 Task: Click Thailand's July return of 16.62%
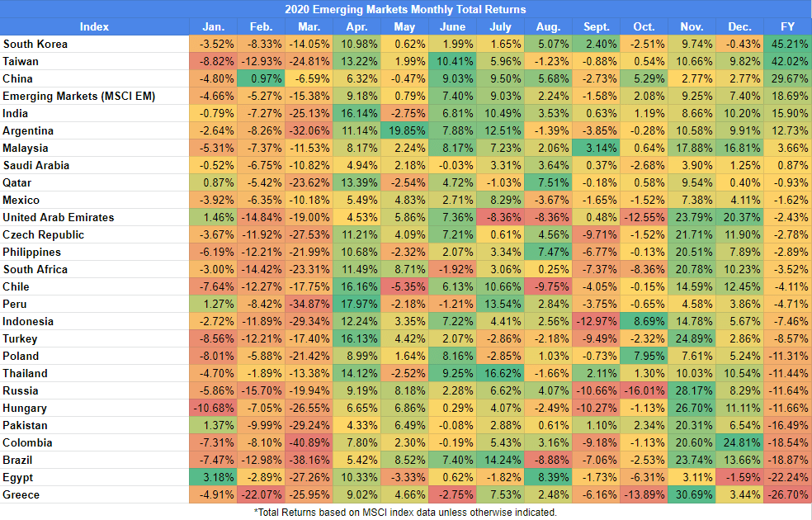point(500,373)
